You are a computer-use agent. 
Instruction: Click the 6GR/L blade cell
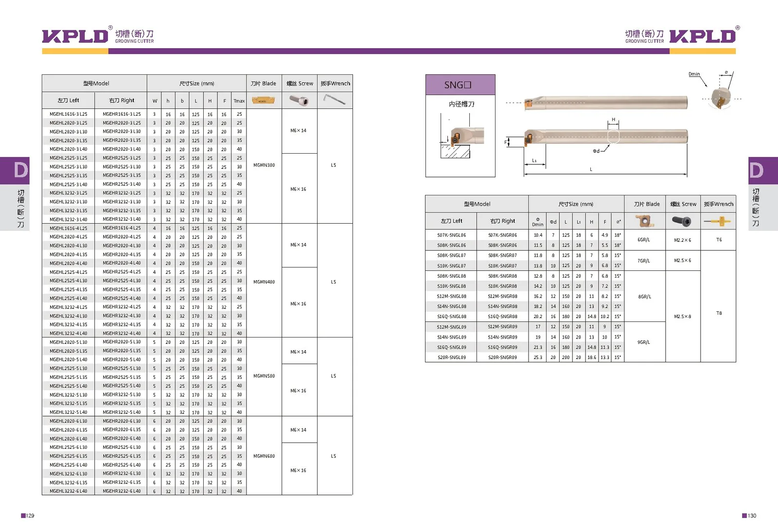coord(644,240)
